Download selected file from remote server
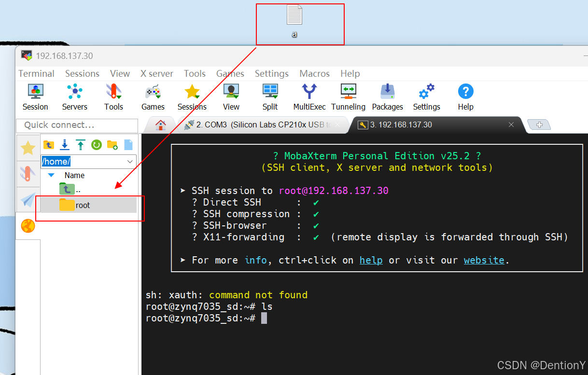 tap(65, 144)
